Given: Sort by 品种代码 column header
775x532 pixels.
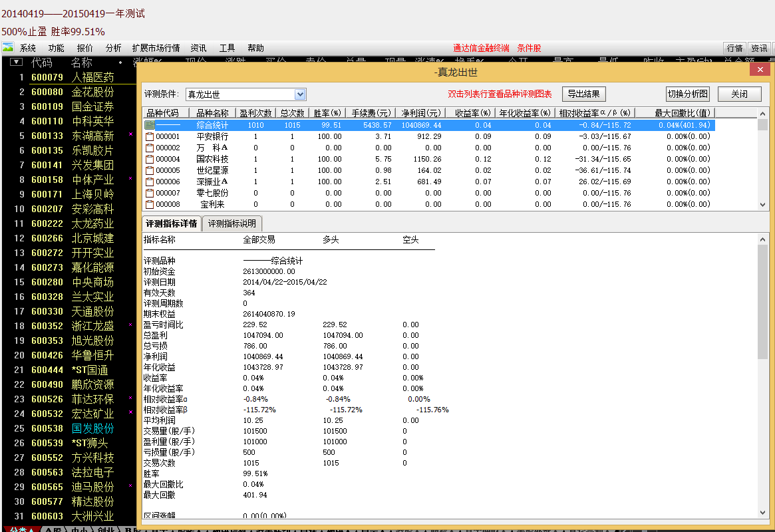Looking at the screenshot, I should click(166, 113).
